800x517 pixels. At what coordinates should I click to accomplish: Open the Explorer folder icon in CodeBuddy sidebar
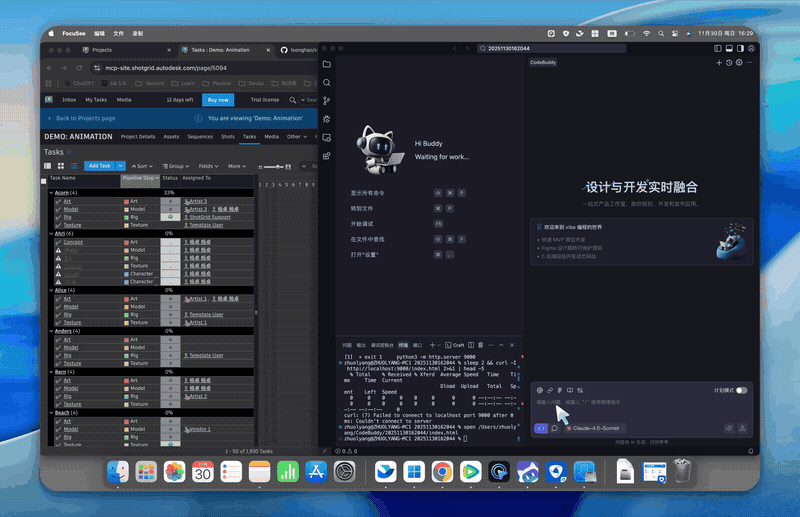pyautogui.click(x=327, y=64)
